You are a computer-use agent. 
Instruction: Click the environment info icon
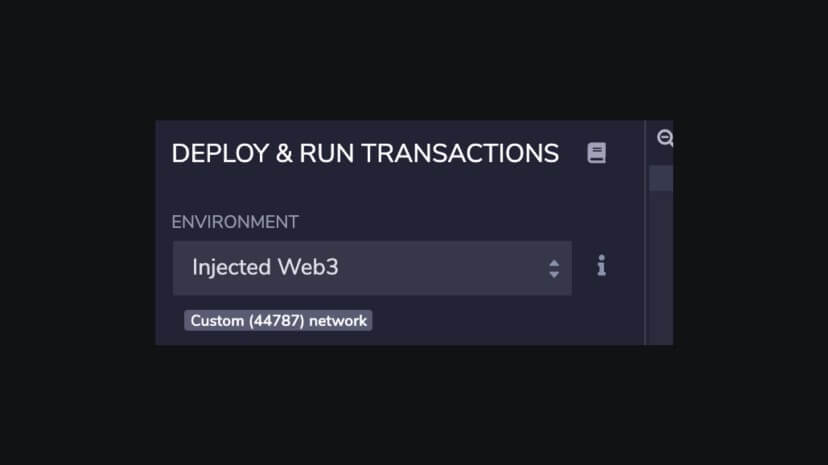pyautogui.click(x=601, y=266)
